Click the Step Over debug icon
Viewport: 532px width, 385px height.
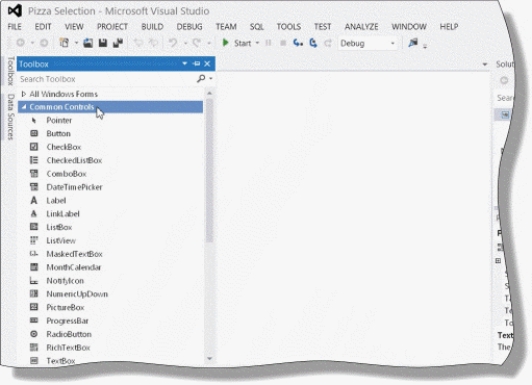click(313, 43)
